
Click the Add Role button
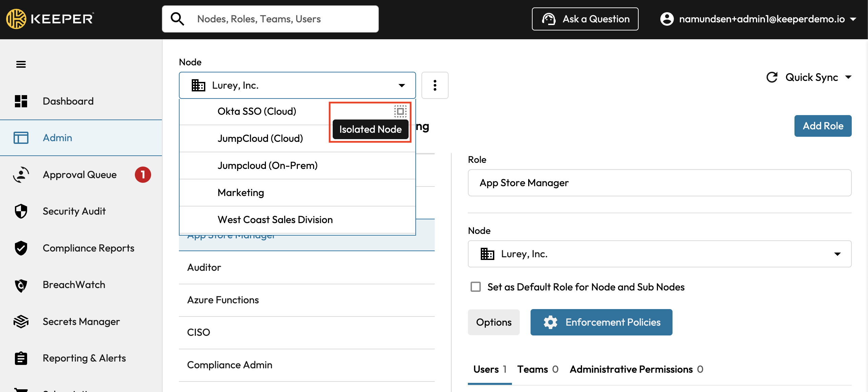pyautogui.click(x=823, y=126)
